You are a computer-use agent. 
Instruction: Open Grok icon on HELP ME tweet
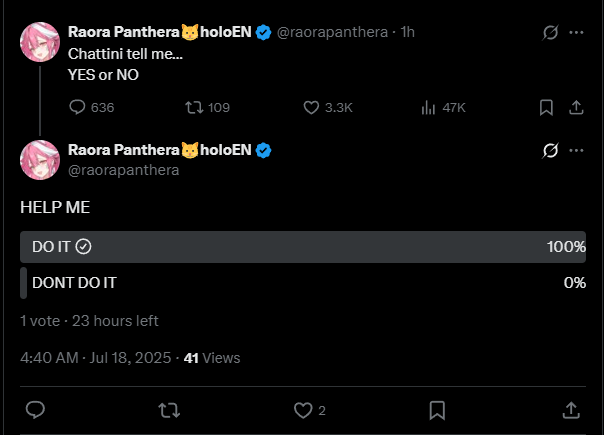tap(548, 150)
